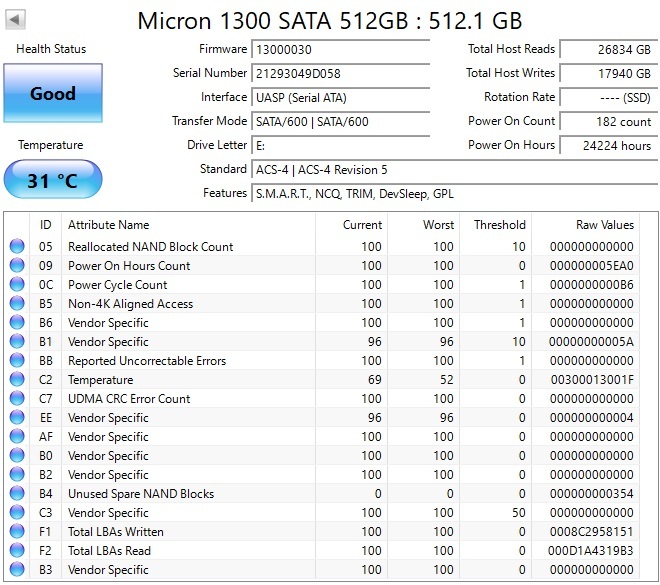Select the Power Cycle Count attribute name

(x=117, y=285)
